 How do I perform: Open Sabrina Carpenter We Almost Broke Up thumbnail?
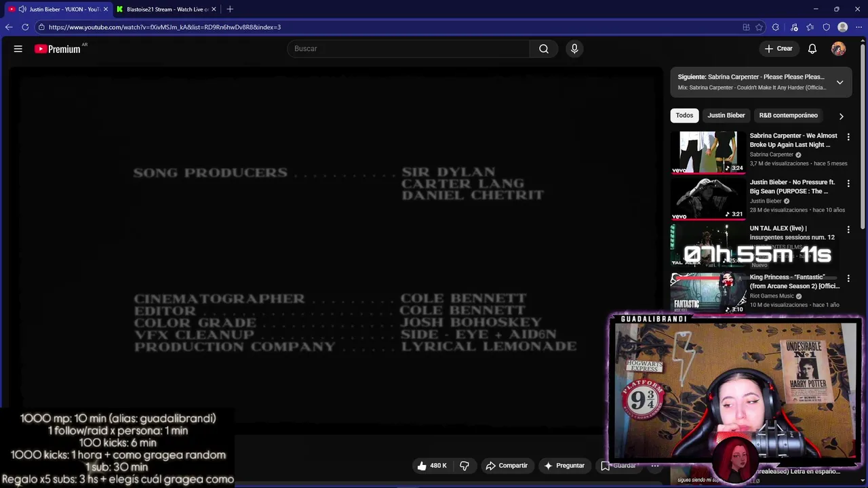tap(708, 152)
